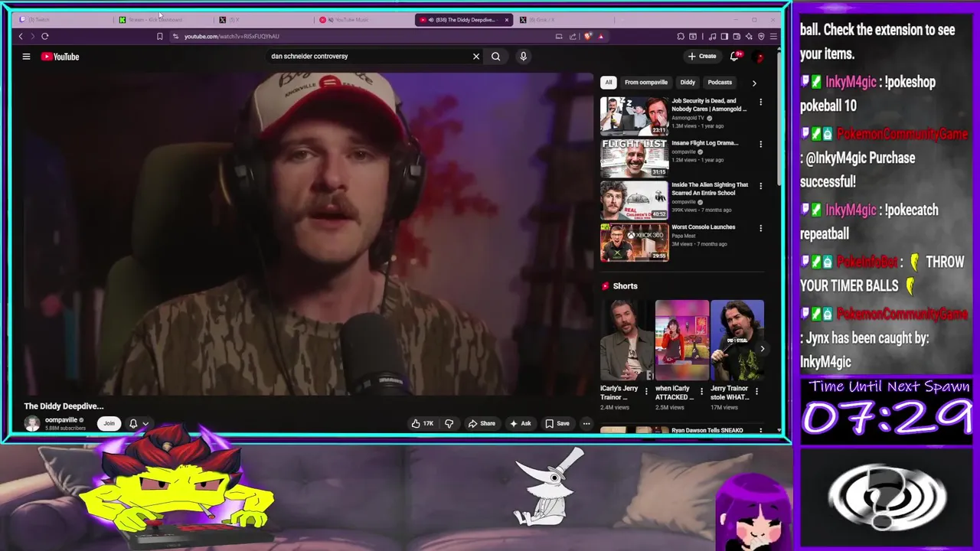Select the Diddy filter chip
The width and height of the screenshot is (980, 551).
point(688,82)
